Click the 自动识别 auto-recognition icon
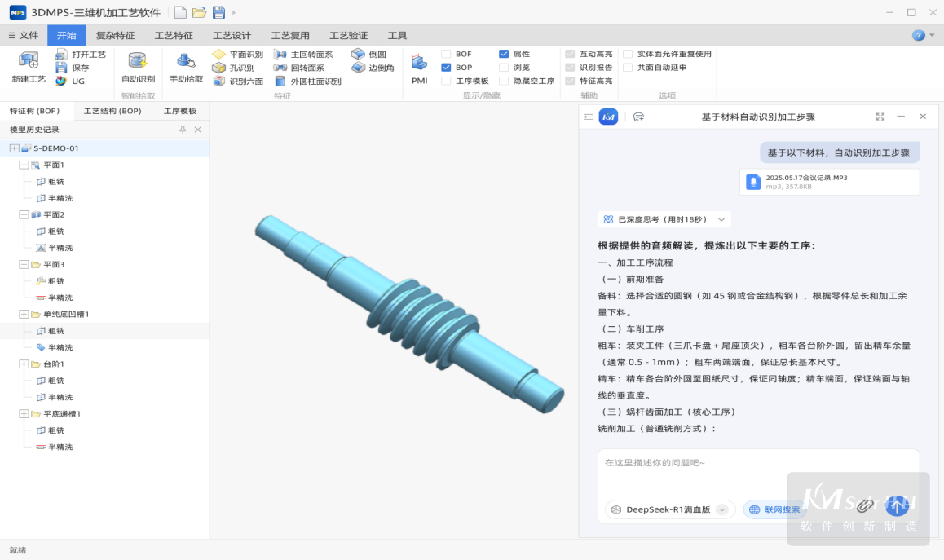This screenshot has height=560, width=944. pyautogui.click(x=138, y=61)
